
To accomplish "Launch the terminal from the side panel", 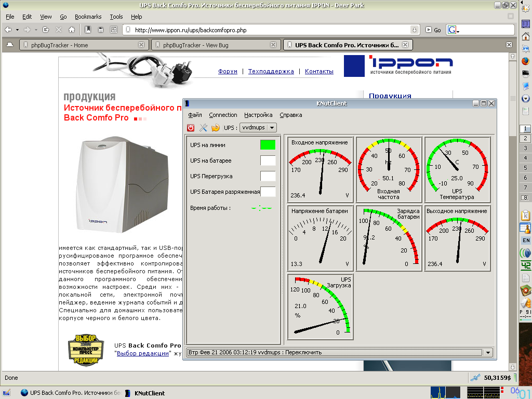I will coord(526,73).
